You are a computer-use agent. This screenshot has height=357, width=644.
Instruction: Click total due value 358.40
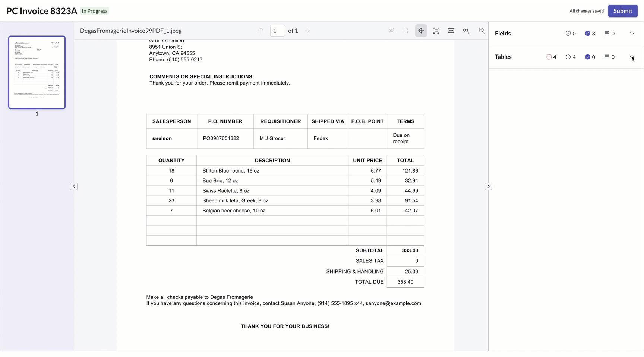tap(405, 282)
